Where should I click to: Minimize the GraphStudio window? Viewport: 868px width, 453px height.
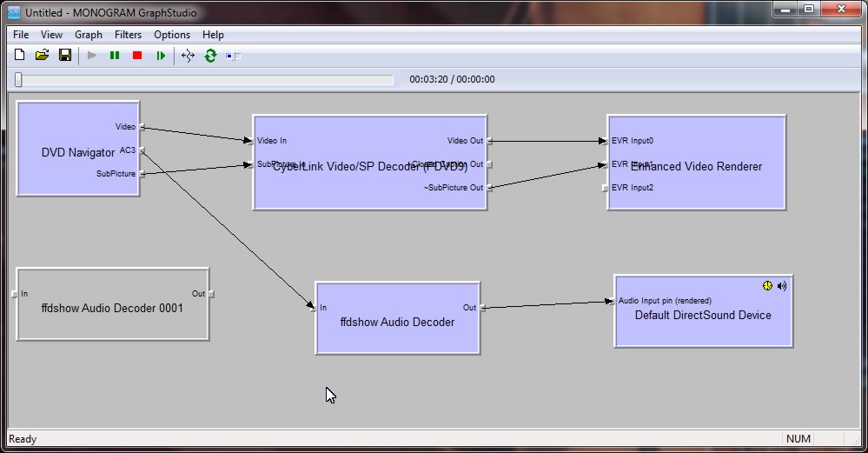(785, 10)
